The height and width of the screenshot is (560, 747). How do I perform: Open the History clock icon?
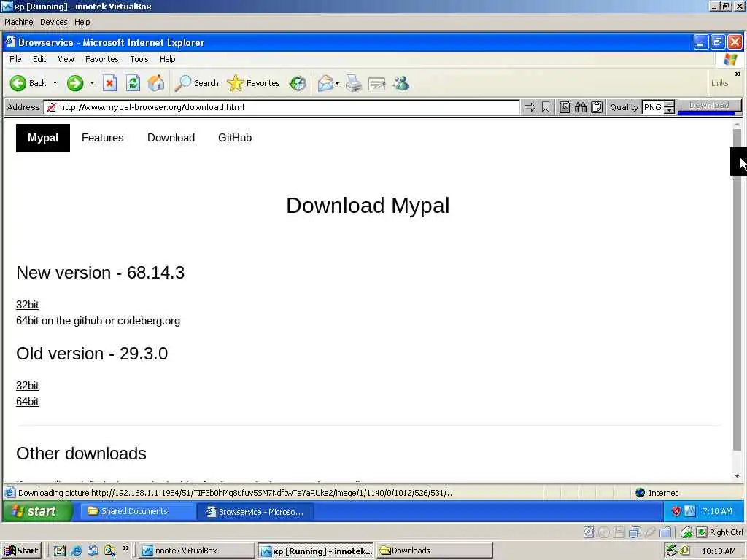[x=298, y=83]
